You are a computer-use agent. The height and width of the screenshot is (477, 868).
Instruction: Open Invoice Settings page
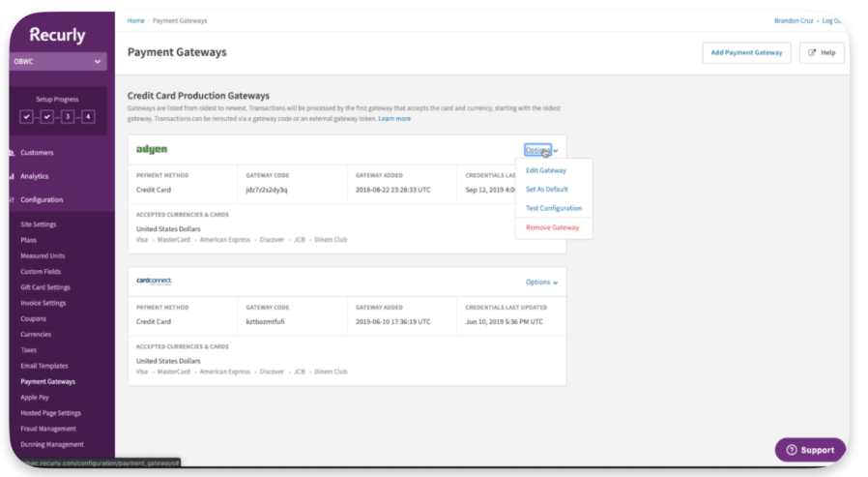tap(43, 303)
